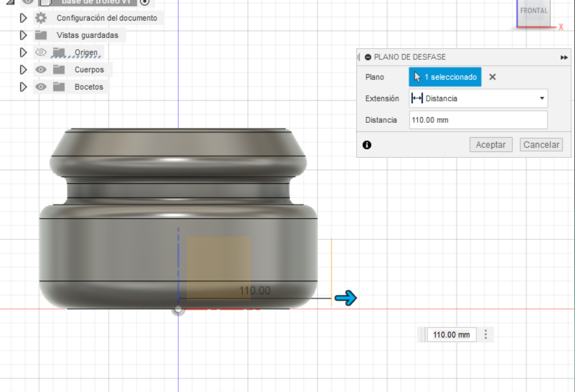Open the Extensión Distancia dropdown
This screenshot has height=392, width=575.
pos(478,98)
